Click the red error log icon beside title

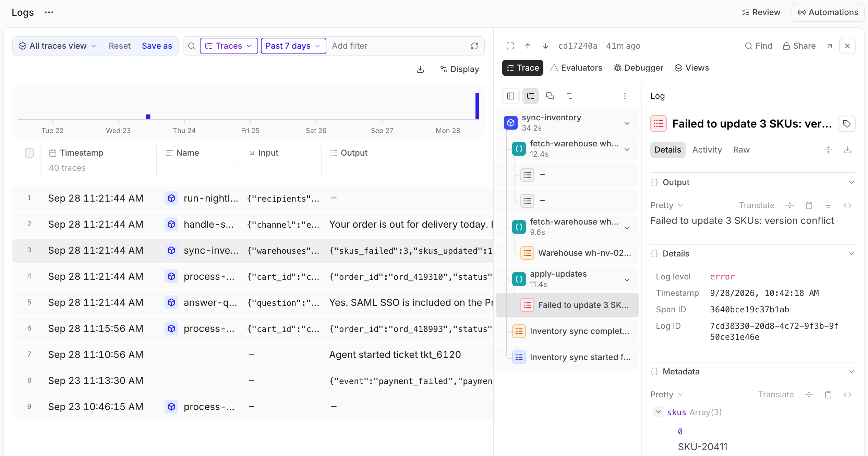point(659,124)
